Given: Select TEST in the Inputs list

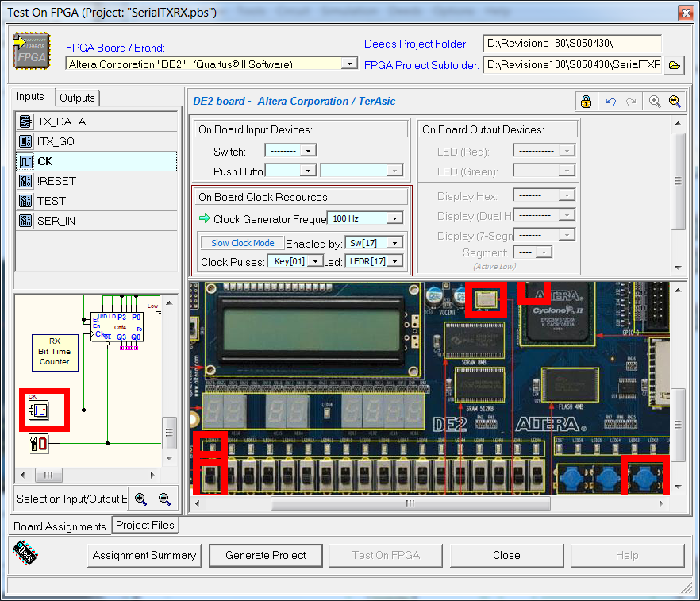Looking at the screenshot, I should pyautogui.click(x=97, y=201).
